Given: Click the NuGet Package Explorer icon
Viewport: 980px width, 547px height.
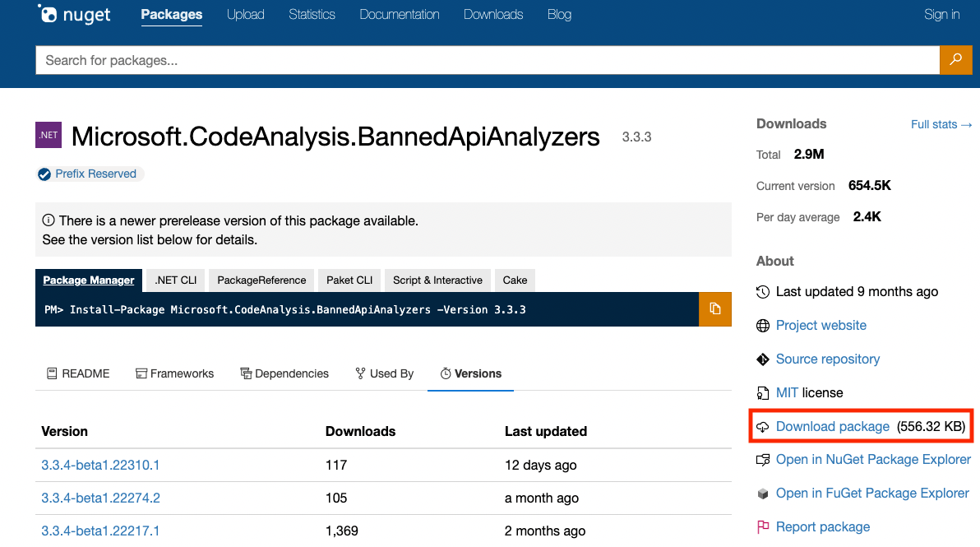Looking at the screenshot, I should click(x=762, y=460).
